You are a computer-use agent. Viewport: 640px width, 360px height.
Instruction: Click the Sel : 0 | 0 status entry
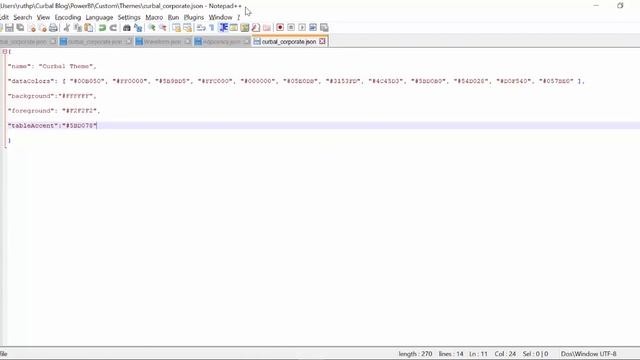click(535, 354)
